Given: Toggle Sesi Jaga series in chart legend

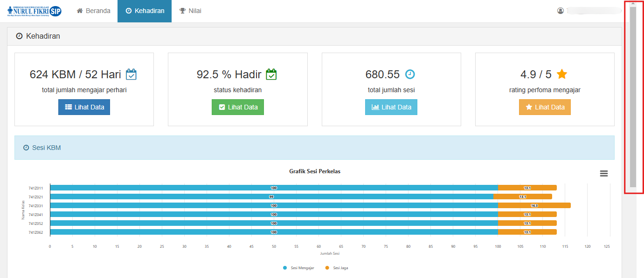Looking at the screenshot, I should [x=337, y=268].
